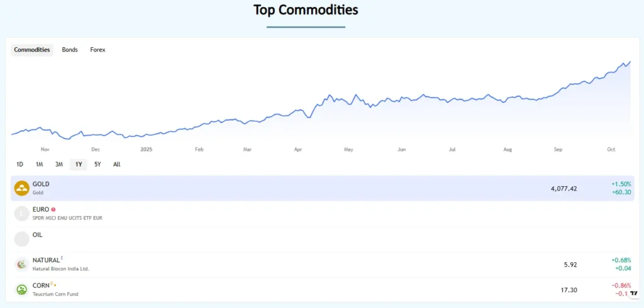644x308 pixels.
Task: Show the All time range
Action: pyautogui.click(x=116, y=165)
